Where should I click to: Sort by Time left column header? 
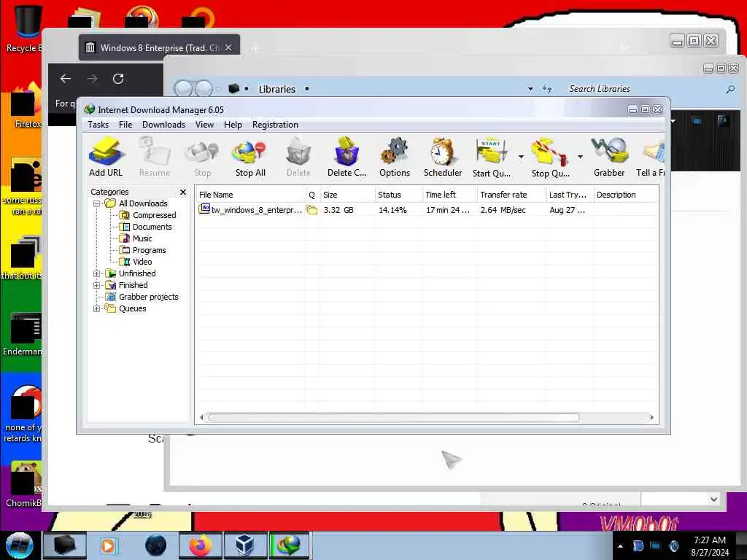pyautogui.click(x=449, y=195)
